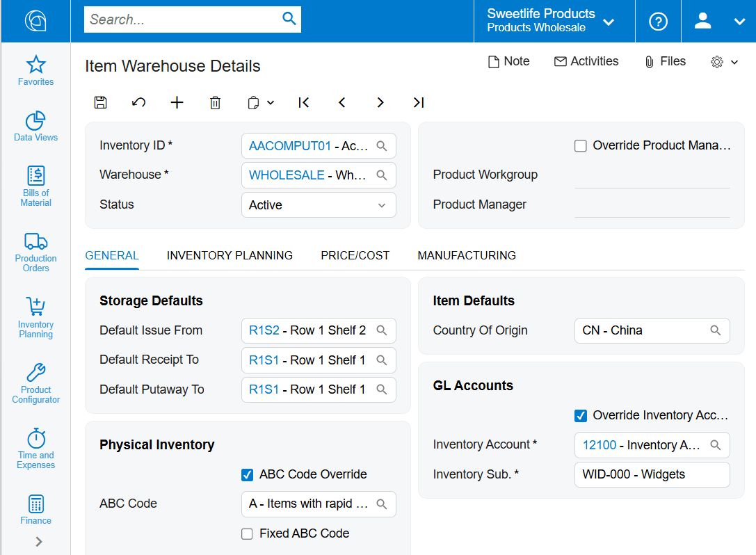
Task: Expand the Sweetlife Products company selector
Action: tap(609, 22)
